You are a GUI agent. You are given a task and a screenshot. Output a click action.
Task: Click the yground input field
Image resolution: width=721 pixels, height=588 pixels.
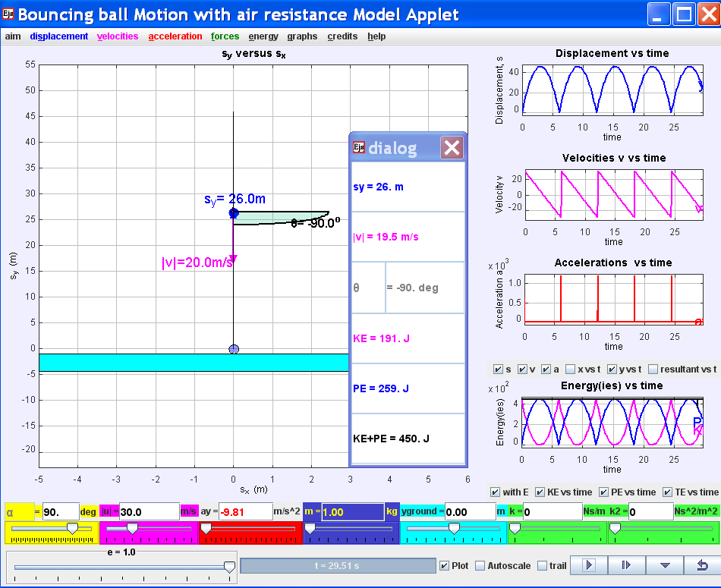471,511
